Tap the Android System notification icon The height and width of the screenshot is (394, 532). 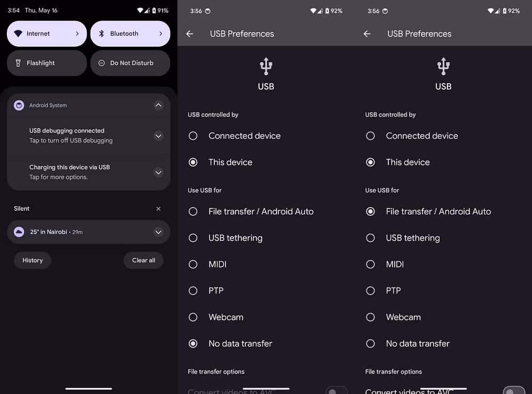pyautogui.click(x=19, y=105)
